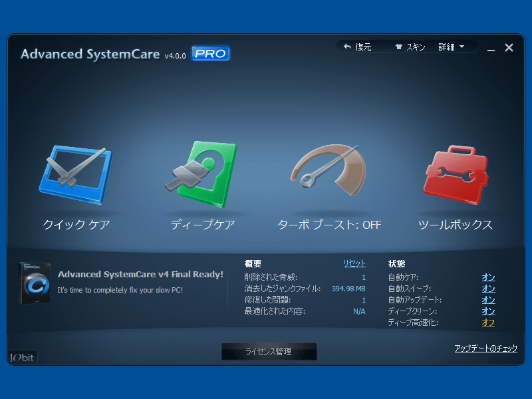Toggle ディープクリーン setting
Screen dimensions: 532x399
coord(488,311)
